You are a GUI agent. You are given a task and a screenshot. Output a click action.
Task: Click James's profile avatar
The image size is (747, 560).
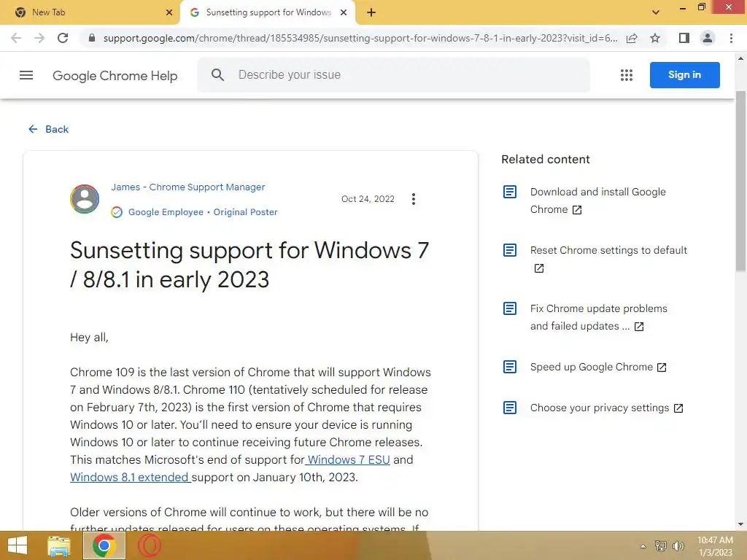pos(85,199)
